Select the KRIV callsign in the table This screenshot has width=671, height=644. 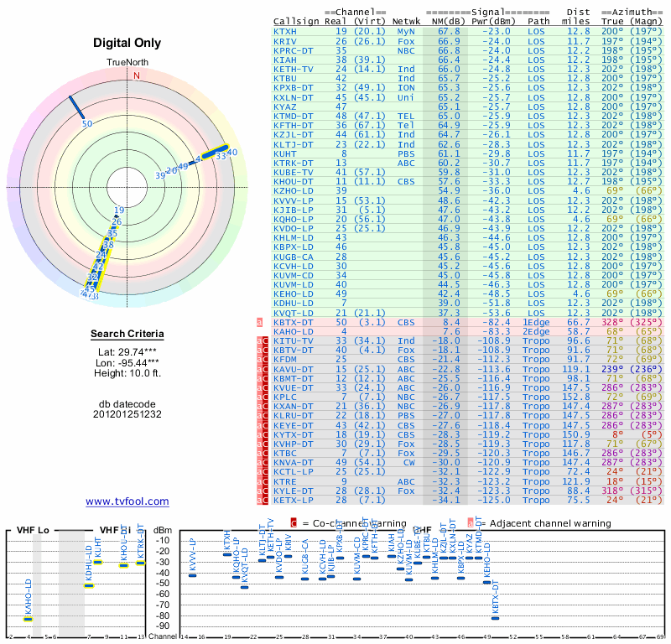(285, 40)
